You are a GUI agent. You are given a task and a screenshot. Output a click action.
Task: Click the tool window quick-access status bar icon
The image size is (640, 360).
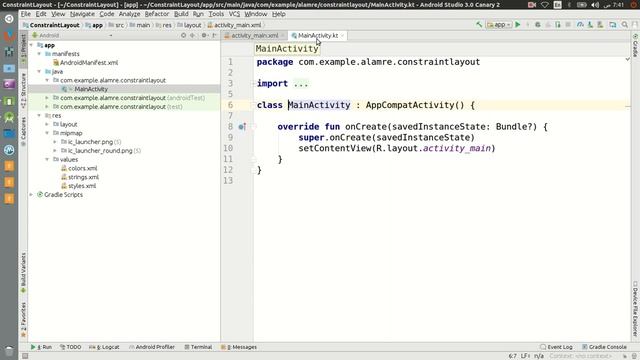point(25,356)
